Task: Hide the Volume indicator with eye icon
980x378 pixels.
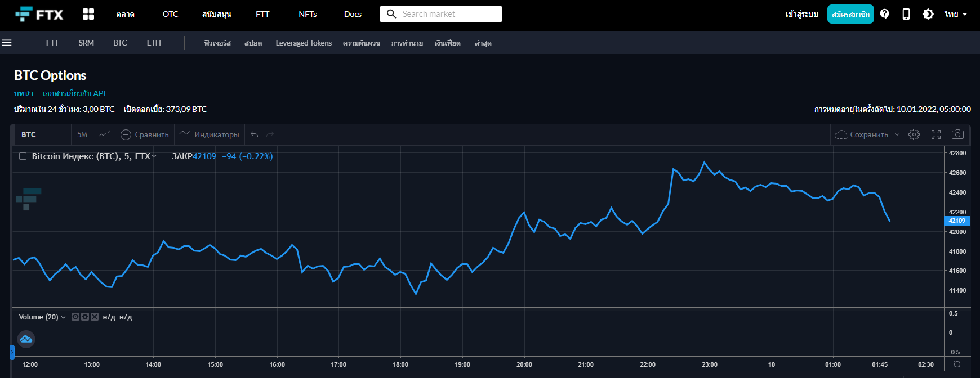Action: 75,317
